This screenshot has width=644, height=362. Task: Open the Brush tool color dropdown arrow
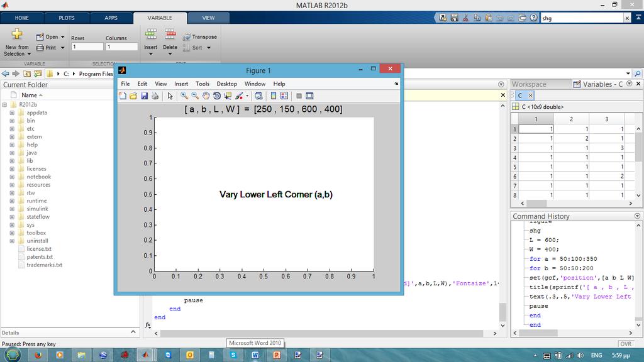point(247,96)
